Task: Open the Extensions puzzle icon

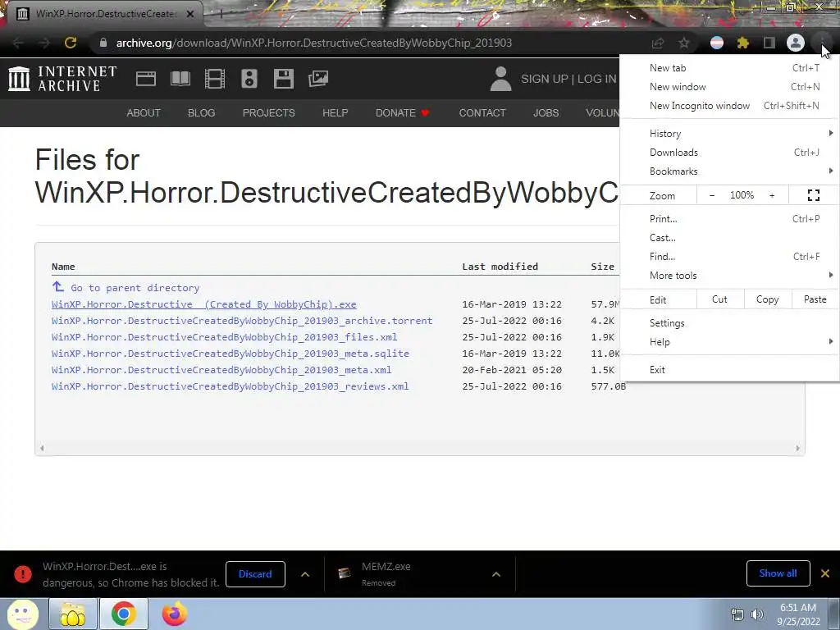Action: click(742, 43)
